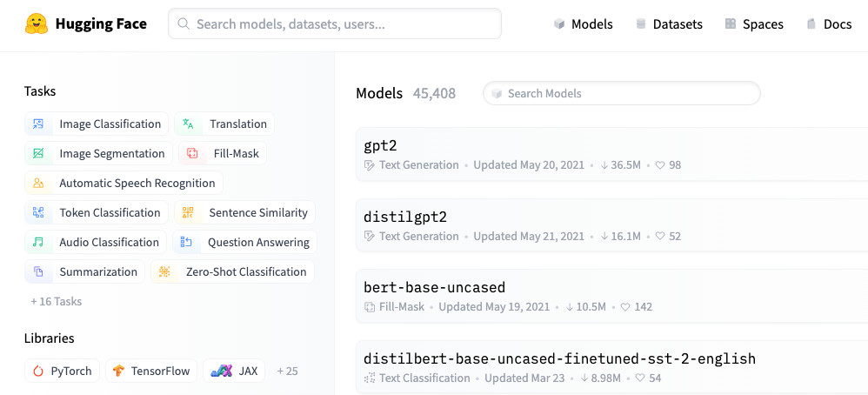Go to Hugging Face home via name
868x395 pixels.
coord(101,23)
